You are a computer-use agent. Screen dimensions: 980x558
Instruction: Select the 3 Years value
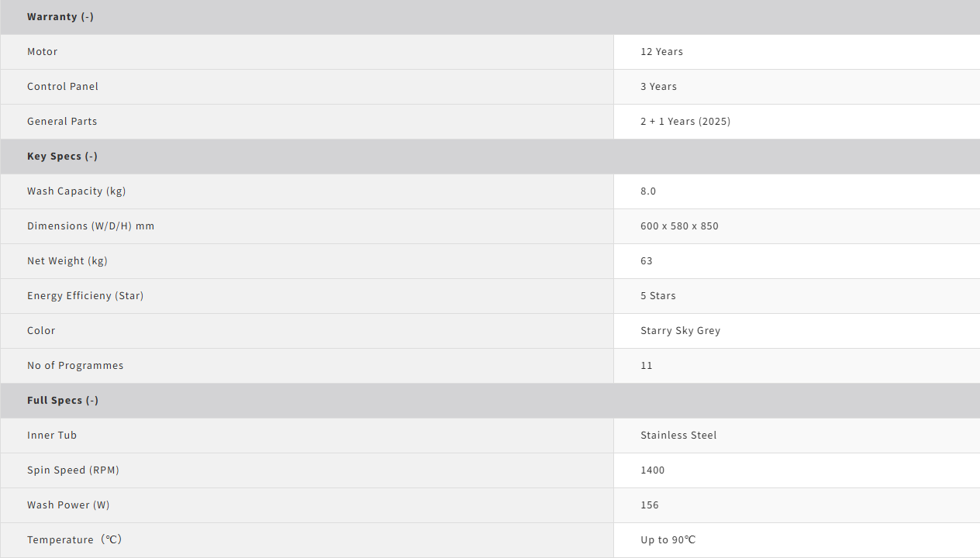[658, 87]
